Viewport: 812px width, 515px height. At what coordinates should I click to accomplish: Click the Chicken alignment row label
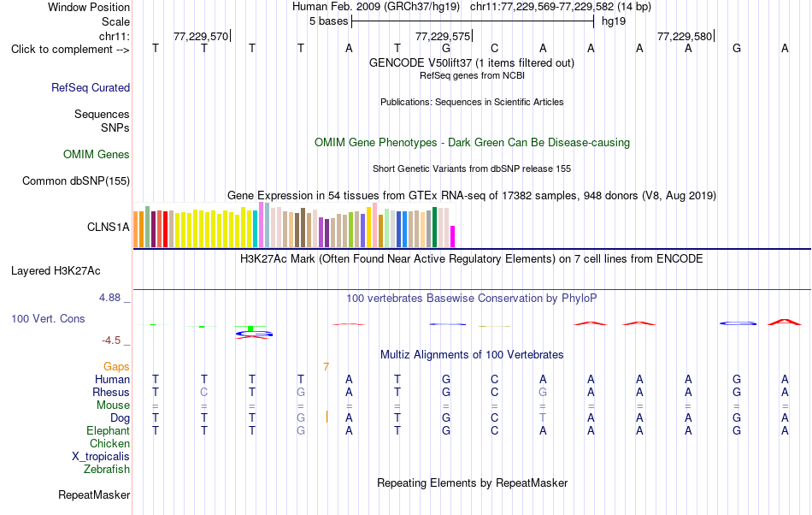click(109, 443)
